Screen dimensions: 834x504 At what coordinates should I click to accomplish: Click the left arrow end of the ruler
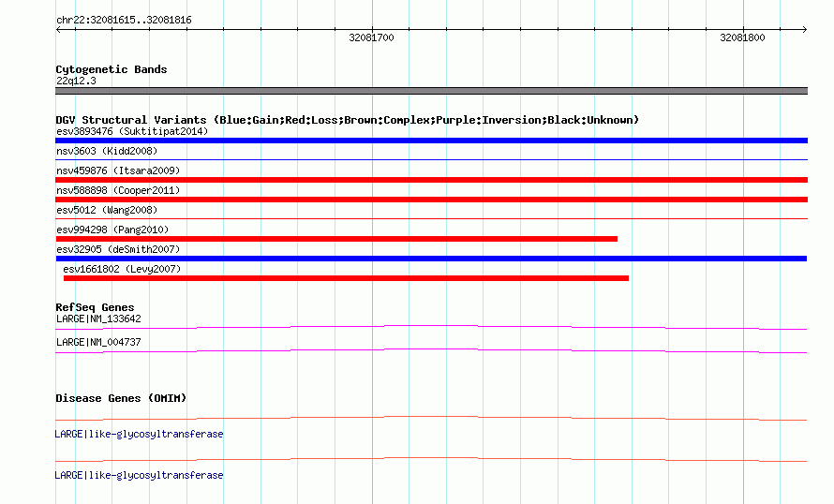pyautogui.click(x=58, y=30)
